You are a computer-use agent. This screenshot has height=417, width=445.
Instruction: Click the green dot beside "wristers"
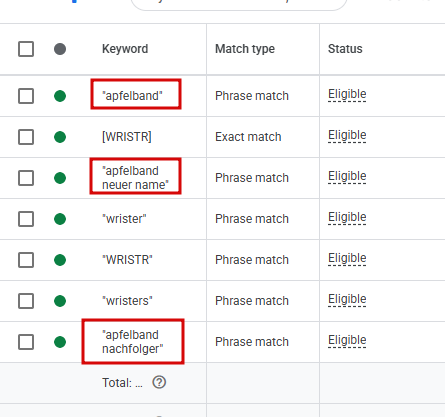[60, 301]
